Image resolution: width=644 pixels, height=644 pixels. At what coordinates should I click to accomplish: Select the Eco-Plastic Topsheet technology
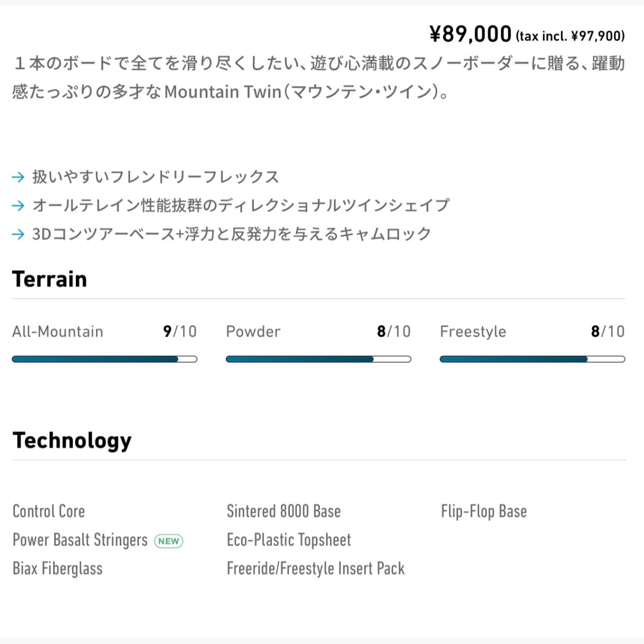(x=289, y=540)
